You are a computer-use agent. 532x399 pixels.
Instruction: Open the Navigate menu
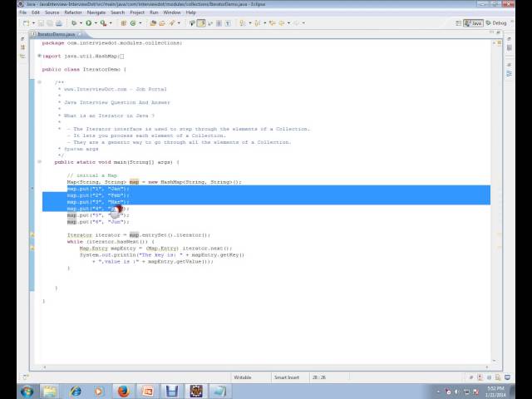point(96,12)
